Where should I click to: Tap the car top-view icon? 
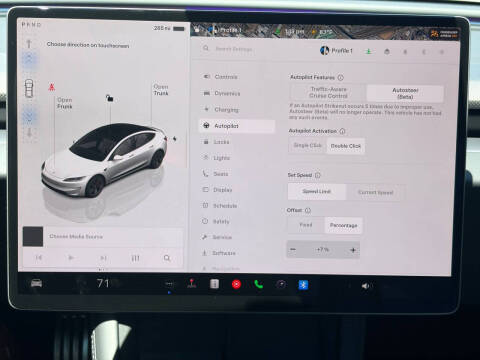tap(29, 88)
